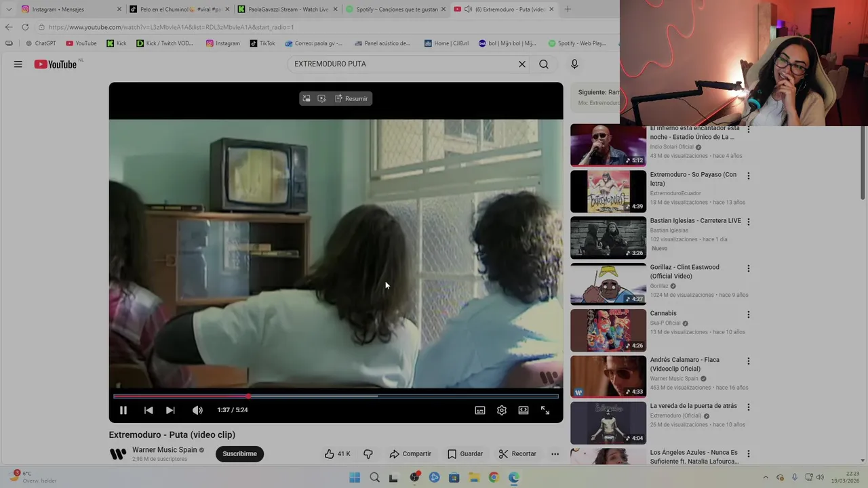Image resolution: width=868 pixels, height=488 pixels.
Task: Open options menu for Flaca video
Action: (749, 361)
